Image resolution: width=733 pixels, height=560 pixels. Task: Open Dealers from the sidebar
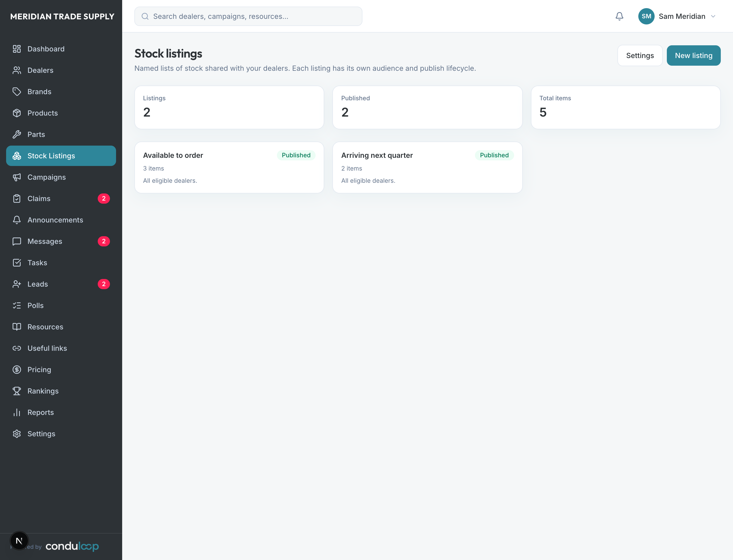click(61, 70)
